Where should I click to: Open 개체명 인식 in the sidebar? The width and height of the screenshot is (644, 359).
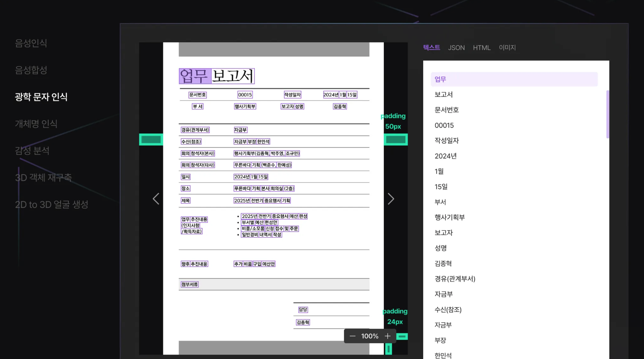pos(36,124)
